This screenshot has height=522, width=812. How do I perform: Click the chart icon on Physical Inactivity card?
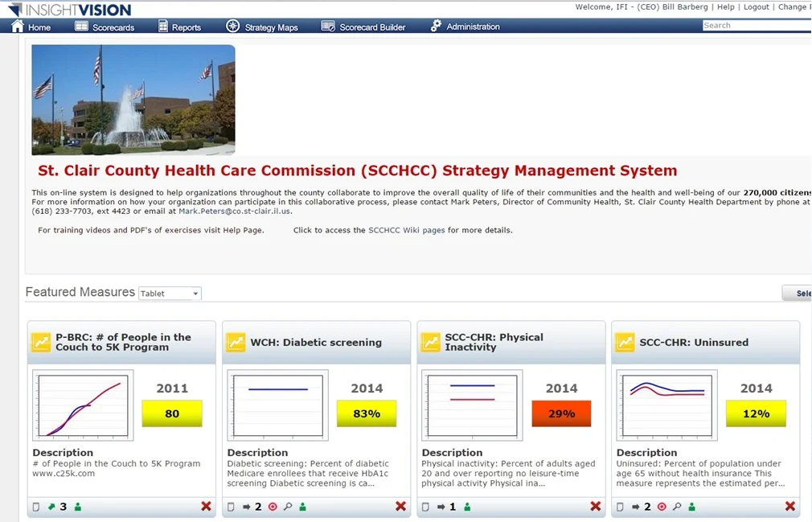(x=430, y=343)
